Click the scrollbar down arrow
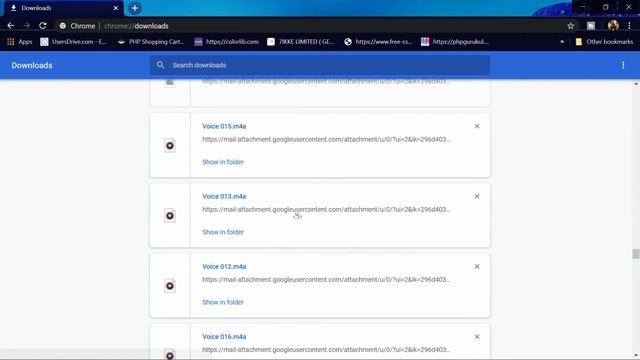This screenshot has height=360, width=640. 636,355
